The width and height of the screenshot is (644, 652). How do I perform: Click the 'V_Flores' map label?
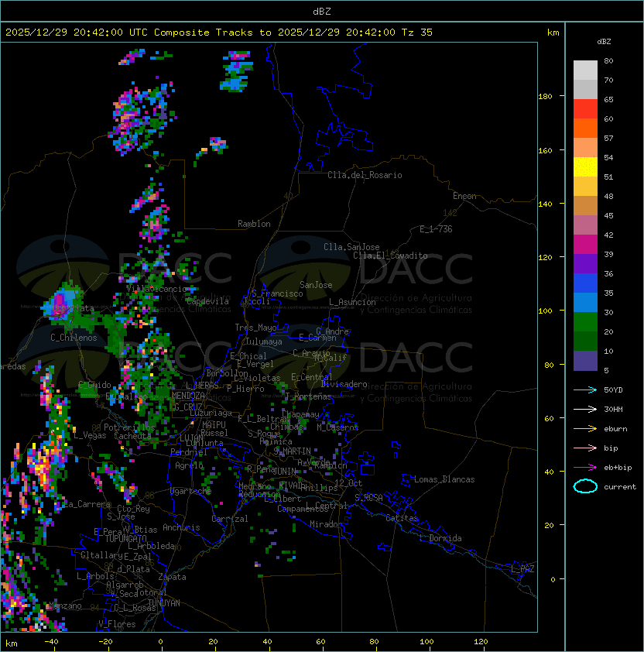click(117, 624)
